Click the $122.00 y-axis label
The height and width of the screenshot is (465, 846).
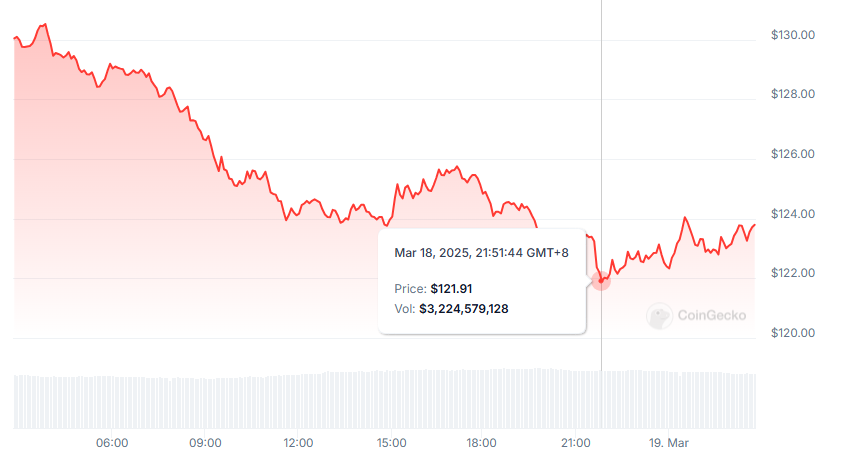coord(793,273)
